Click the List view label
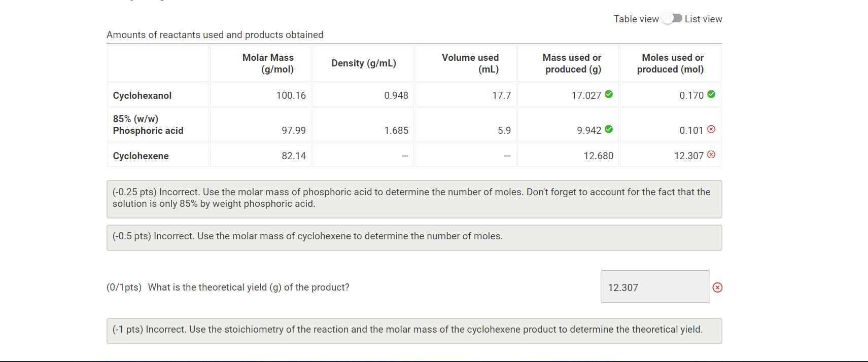 pos(704,19)
